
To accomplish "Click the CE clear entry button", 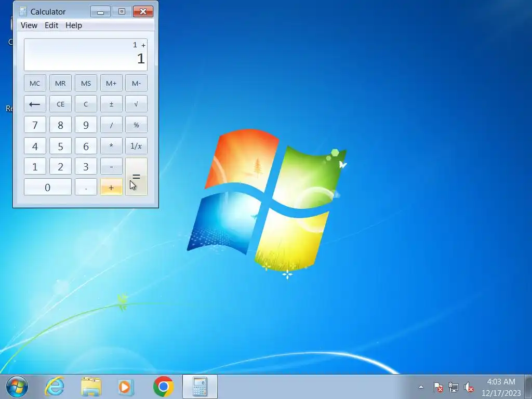I will pyautogui.click(x=60, y=104).
